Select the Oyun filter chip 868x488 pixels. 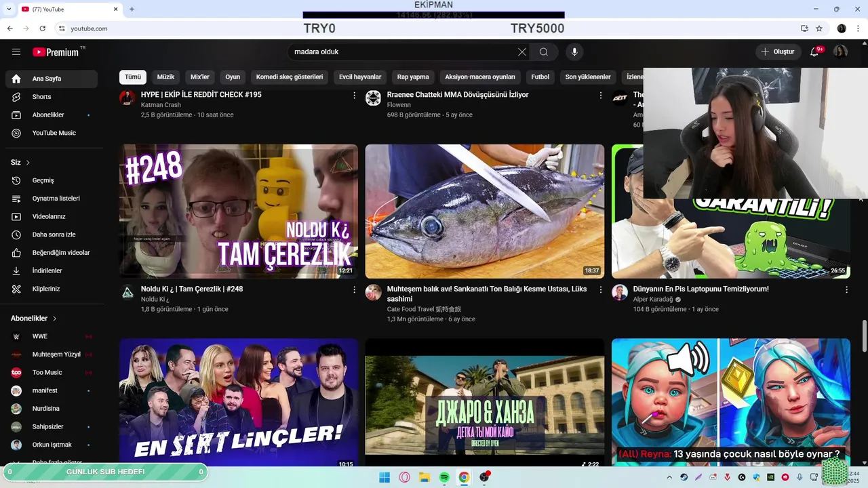(233, 77)
